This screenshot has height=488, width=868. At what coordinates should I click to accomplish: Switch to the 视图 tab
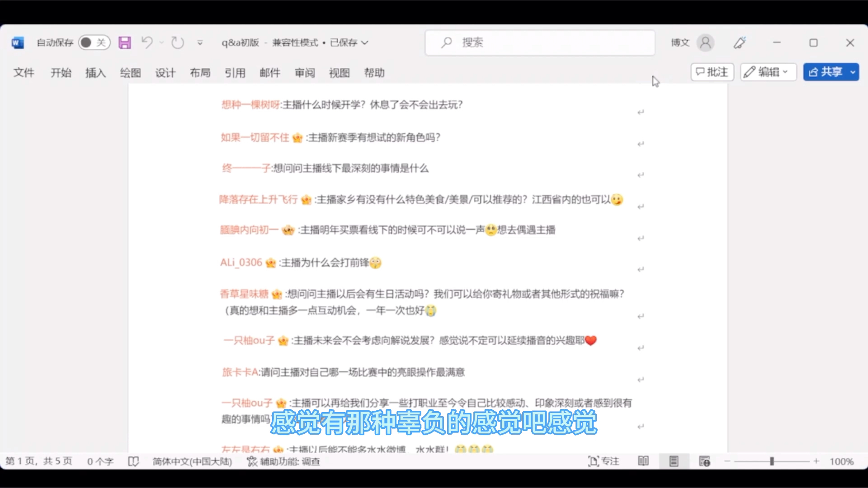(339, 72)
